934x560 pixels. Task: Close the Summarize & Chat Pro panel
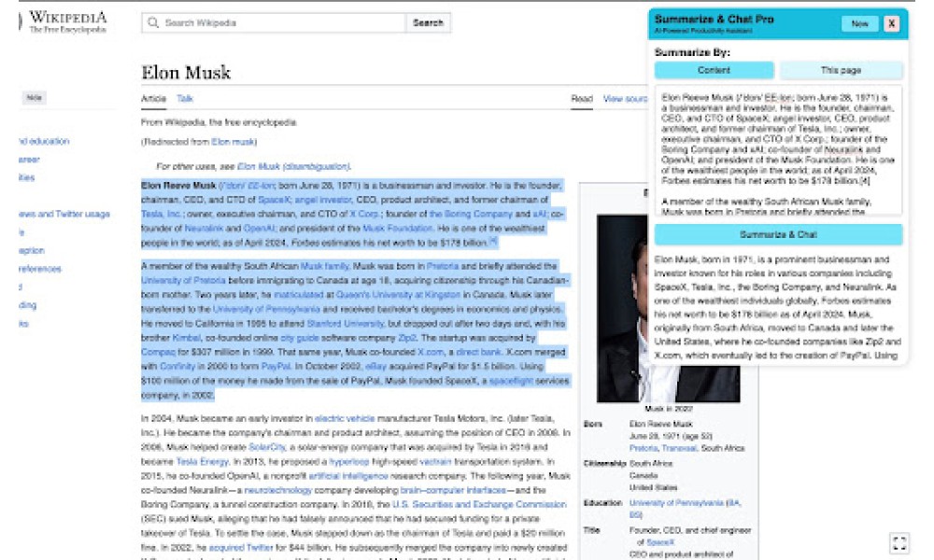pos(891,23)
